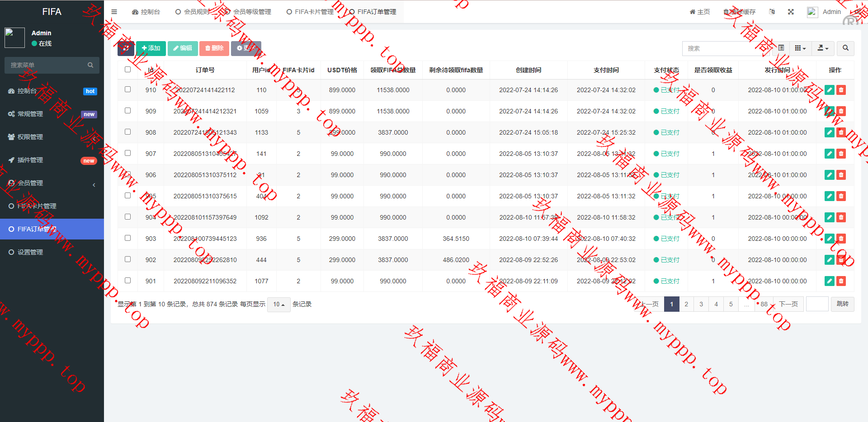Edit order 910 with pencil icon
Screen dimensions: 868x422
(829, 90)
